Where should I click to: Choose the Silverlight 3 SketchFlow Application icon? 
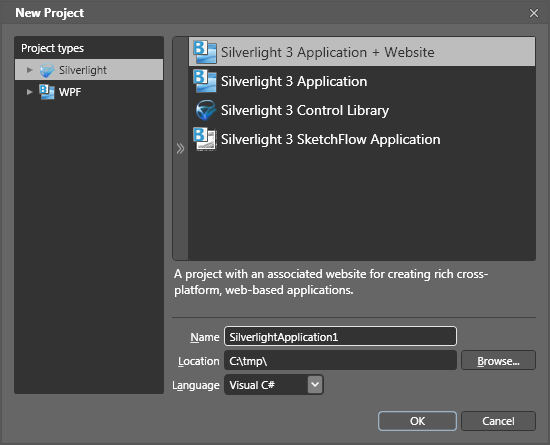[x=205, y=139]
